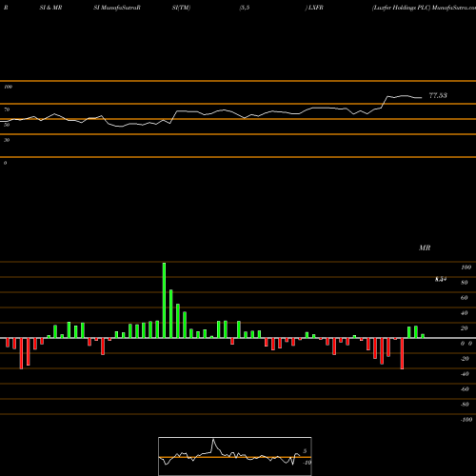Click the RSI axis label 0 on left
The height and width of the screenshot is (476, 476).
6,163
